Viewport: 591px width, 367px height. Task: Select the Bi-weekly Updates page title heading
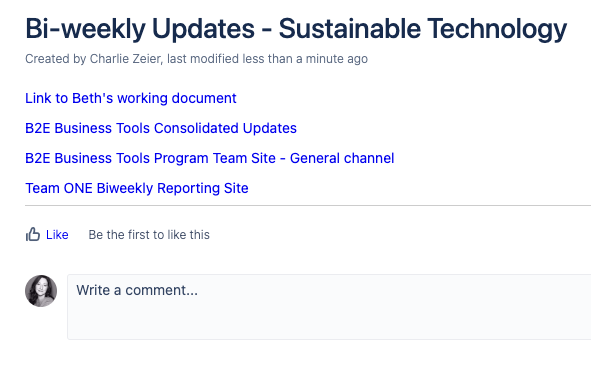[x=296, y=29]
